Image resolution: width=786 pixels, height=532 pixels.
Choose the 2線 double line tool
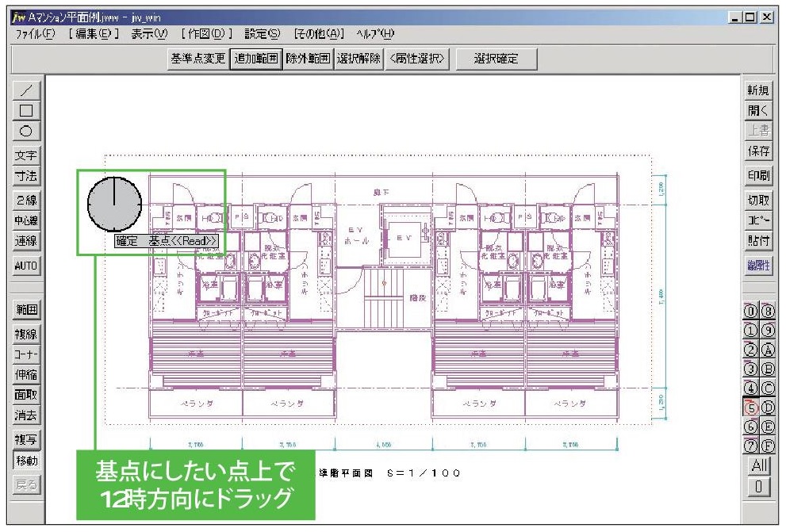pos(26,201)
